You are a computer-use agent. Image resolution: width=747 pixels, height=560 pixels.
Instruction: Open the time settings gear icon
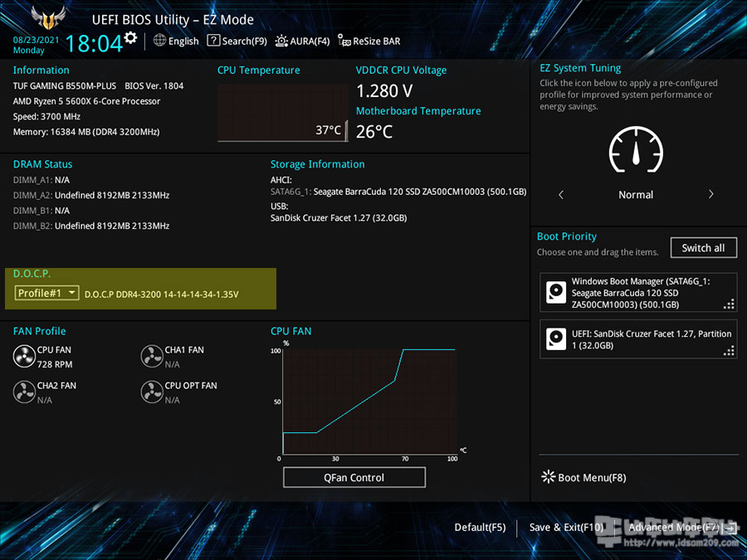130,37
